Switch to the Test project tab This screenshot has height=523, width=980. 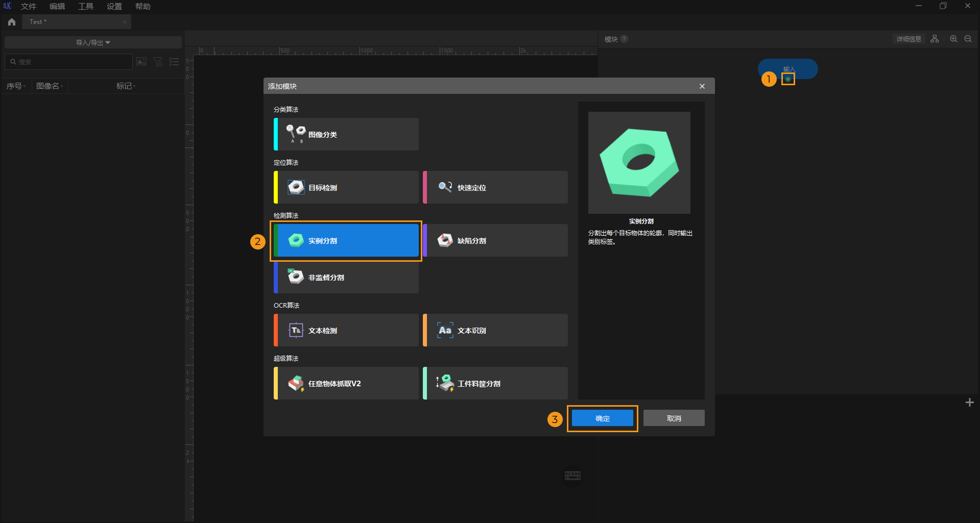coord(77,22)
